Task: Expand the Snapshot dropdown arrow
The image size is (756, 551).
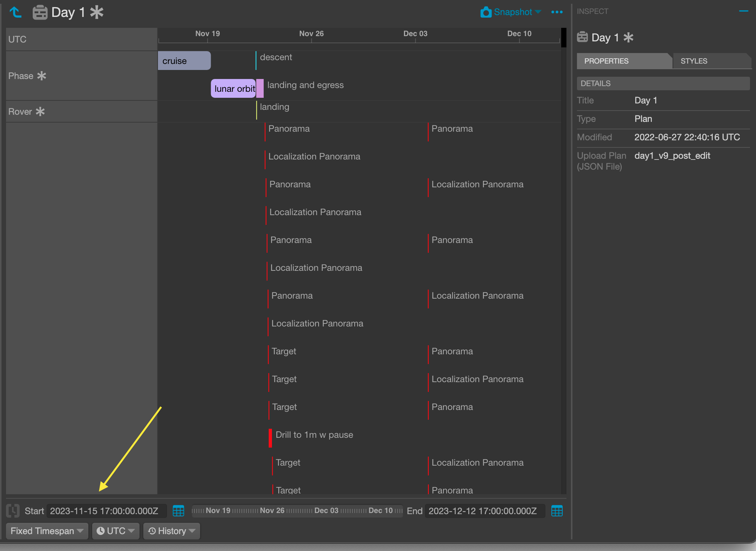Action: [x=538, y=12]
